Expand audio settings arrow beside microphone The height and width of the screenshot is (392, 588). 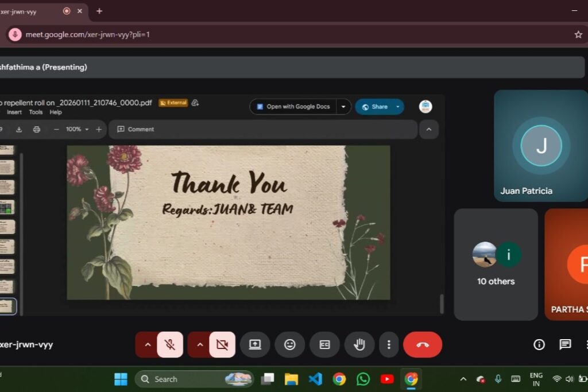[x=148, y=344]
